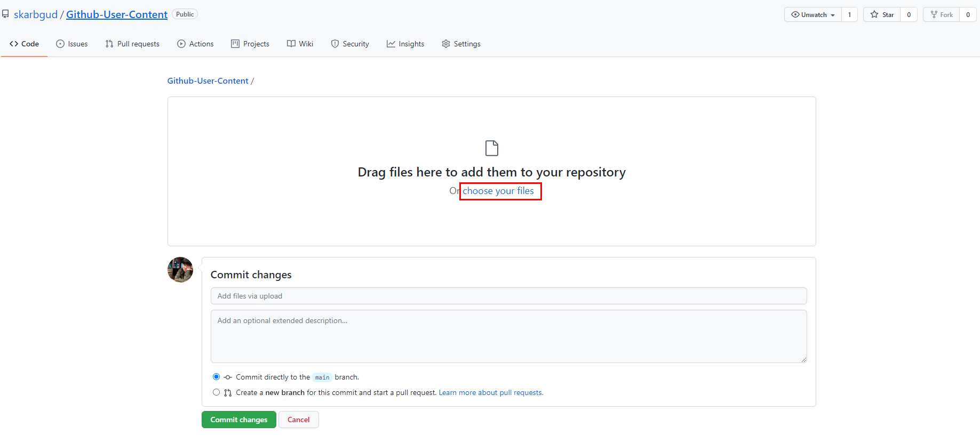The image size is (980, 443).
Task: Expand the Unwatch dropdown arrow
Action: (833, 15)
